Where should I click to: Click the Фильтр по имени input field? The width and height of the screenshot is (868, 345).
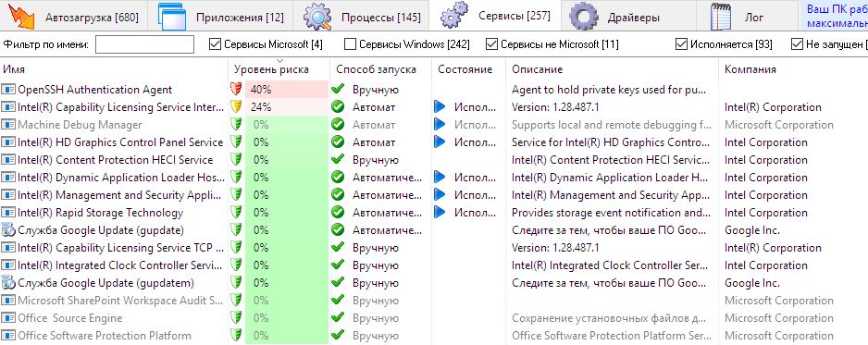point(144,44)
